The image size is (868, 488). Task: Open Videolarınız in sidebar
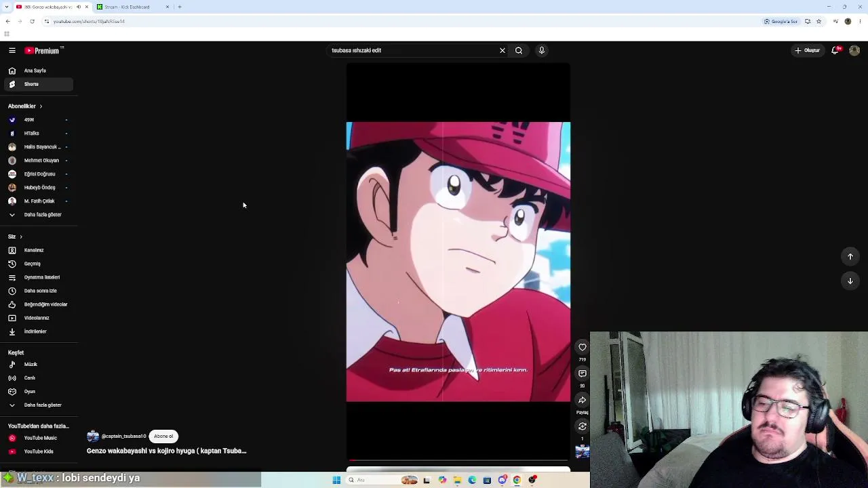pyautogui.click(x=39, y=318)
